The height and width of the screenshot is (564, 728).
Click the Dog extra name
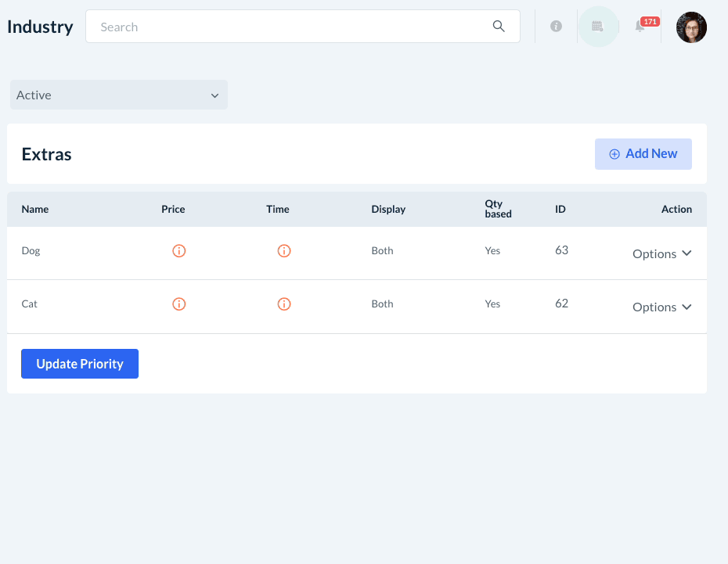coord(31,251)
